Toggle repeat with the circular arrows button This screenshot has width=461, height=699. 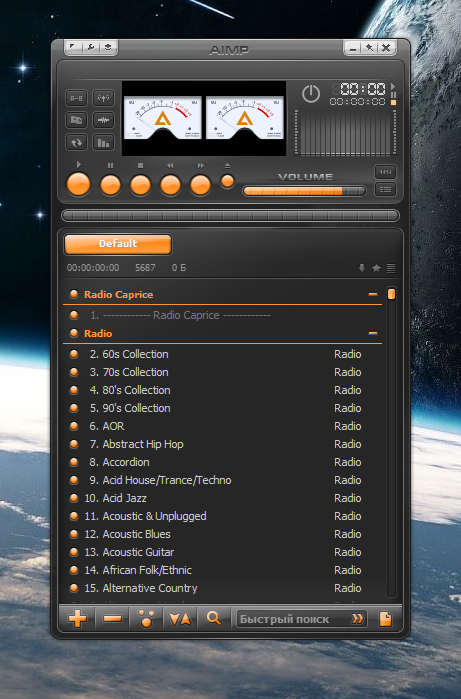[77, 142]
